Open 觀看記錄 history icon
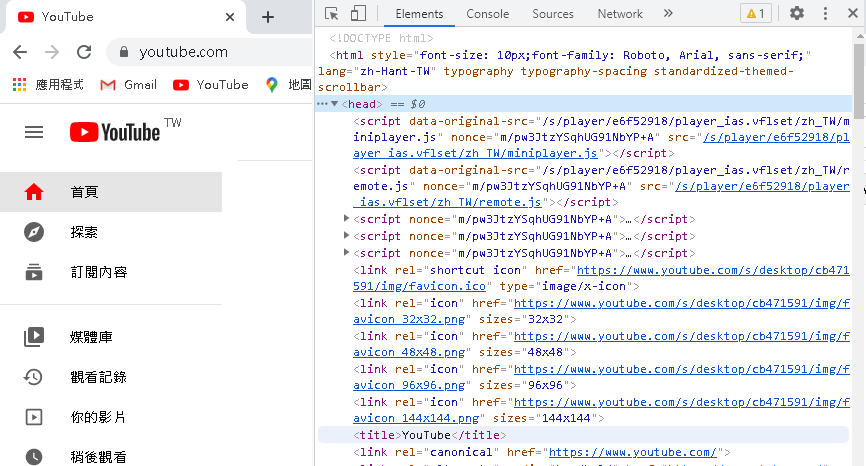Screen dimensions: 866x466 (x=33, y=377)
